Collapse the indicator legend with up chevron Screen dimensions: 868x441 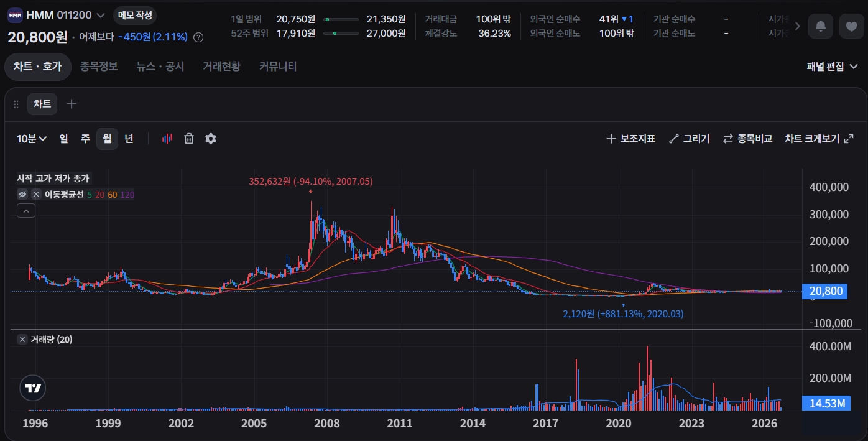(26, 211)
